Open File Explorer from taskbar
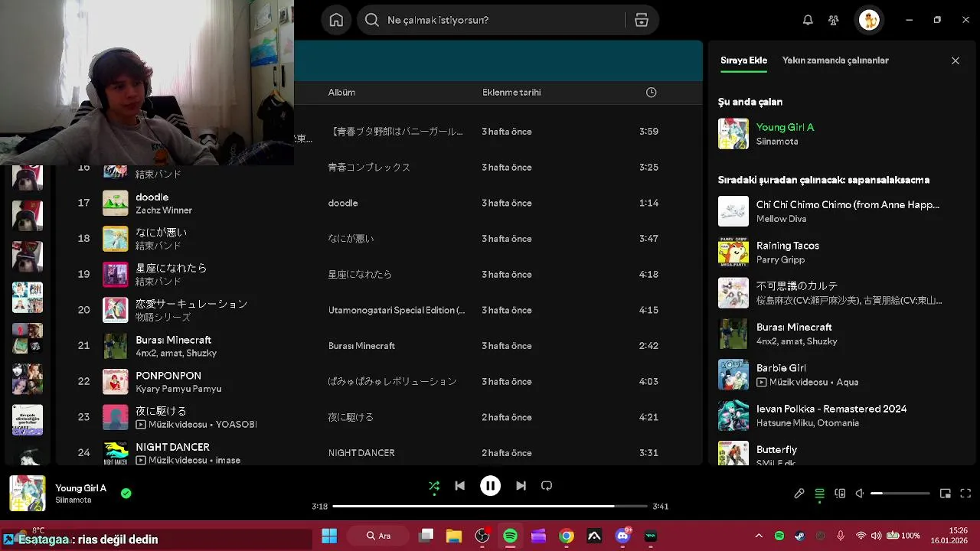 (454, 536)
